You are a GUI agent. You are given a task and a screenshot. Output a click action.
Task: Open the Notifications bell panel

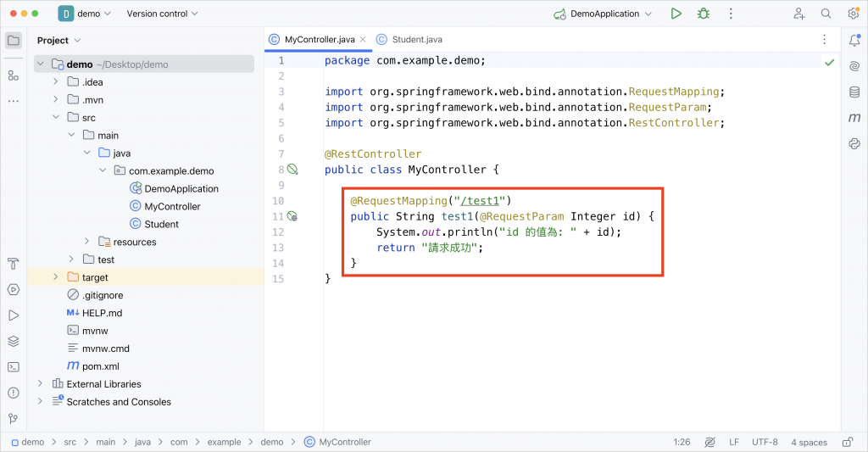coord(854,40)
